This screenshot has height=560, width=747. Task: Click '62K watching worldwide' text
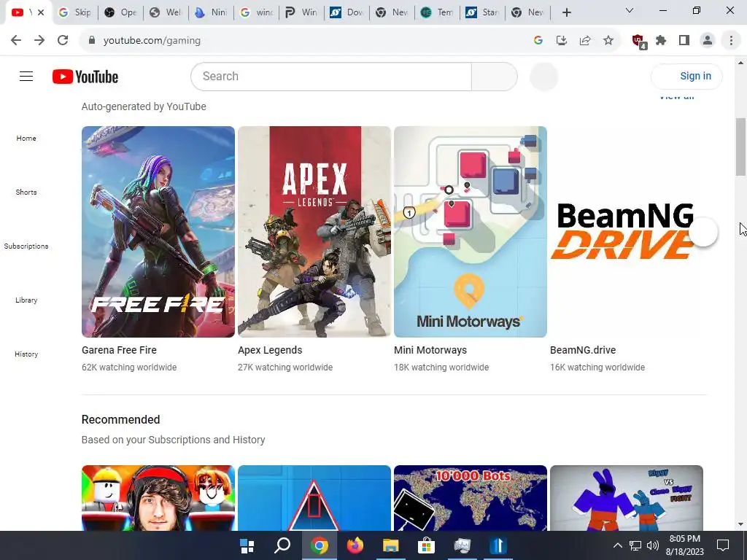[129, 367]
